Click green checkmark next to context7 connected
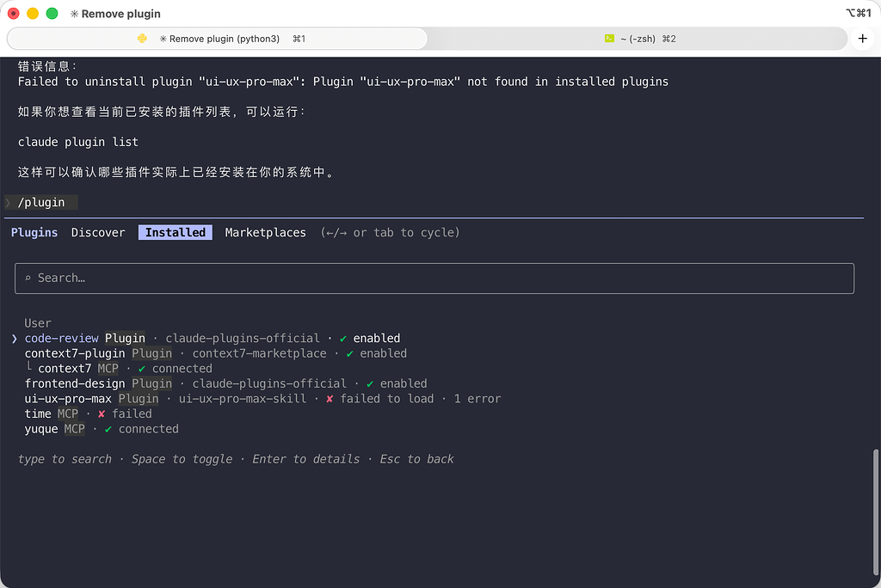Screen dimensions: 881x588 pos(142,369)
